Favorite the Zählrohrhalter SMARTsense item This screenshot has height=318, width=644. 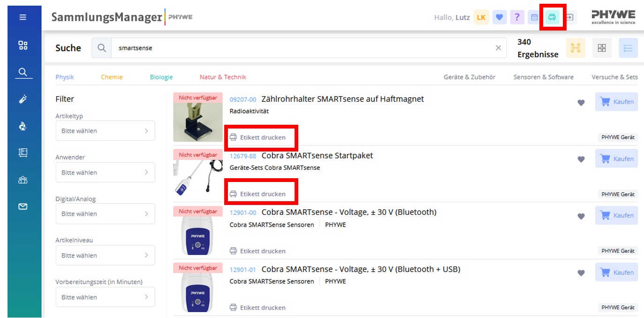pos(581,103)
